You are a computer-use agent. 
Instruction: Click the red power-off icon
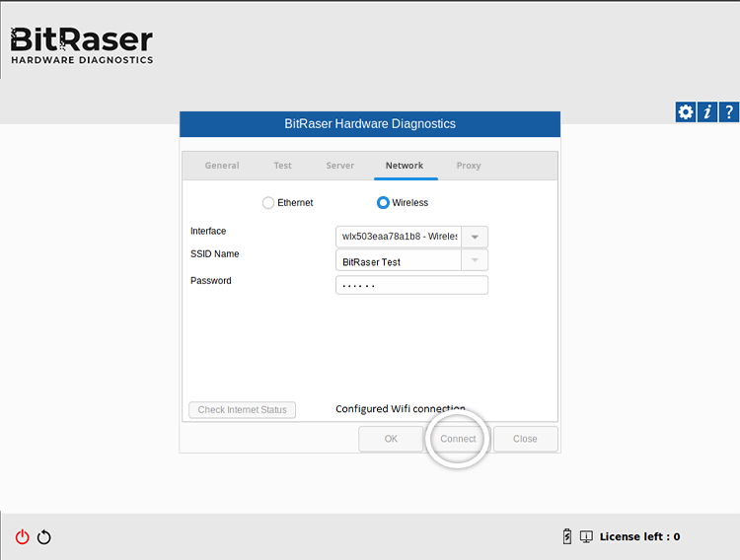tap(22, 537)
